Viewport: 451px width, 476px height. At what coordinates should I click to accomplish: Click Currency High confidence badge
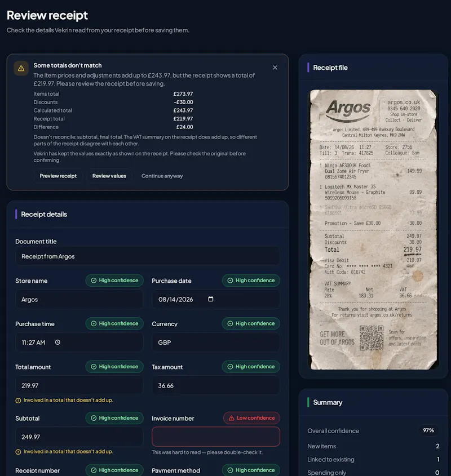[x=251, y=323]
